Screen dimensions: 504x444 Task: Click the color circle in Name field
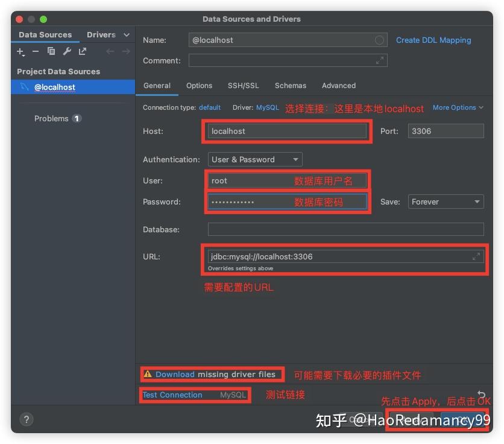point(379,40)
